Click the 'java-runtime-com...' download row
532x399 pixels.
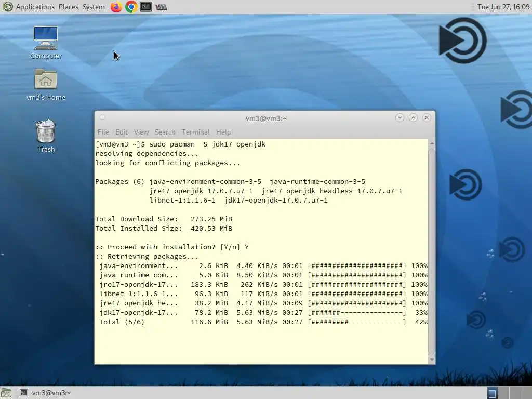[263, 275]
